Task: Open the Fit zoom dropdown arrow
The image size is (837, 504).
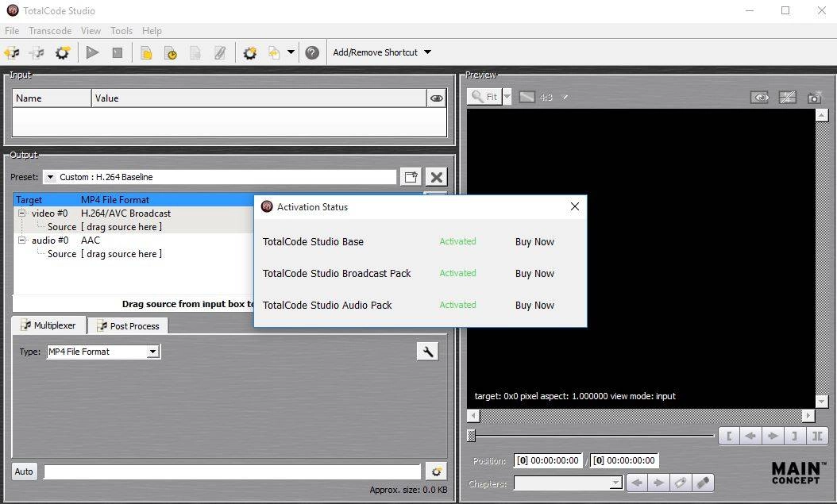Action: pyautogui.click(x=507, y=97)
